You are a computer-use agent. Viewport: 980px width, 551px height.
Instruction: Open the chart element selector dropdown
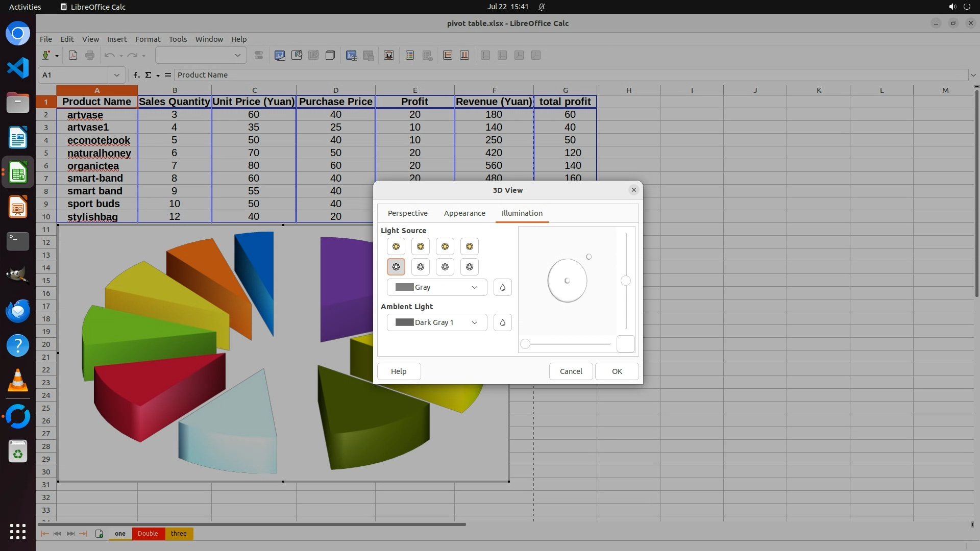[x=201, y=55]
